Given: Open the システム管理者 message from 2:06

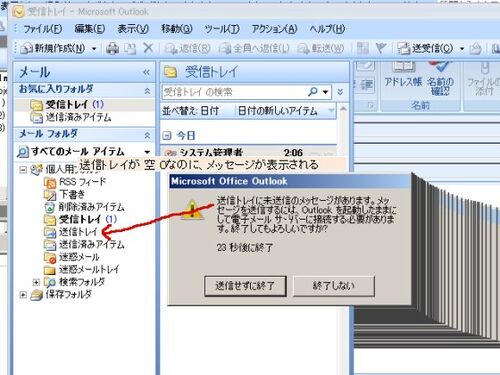Looking at the screenshot, I should (248, 152).
